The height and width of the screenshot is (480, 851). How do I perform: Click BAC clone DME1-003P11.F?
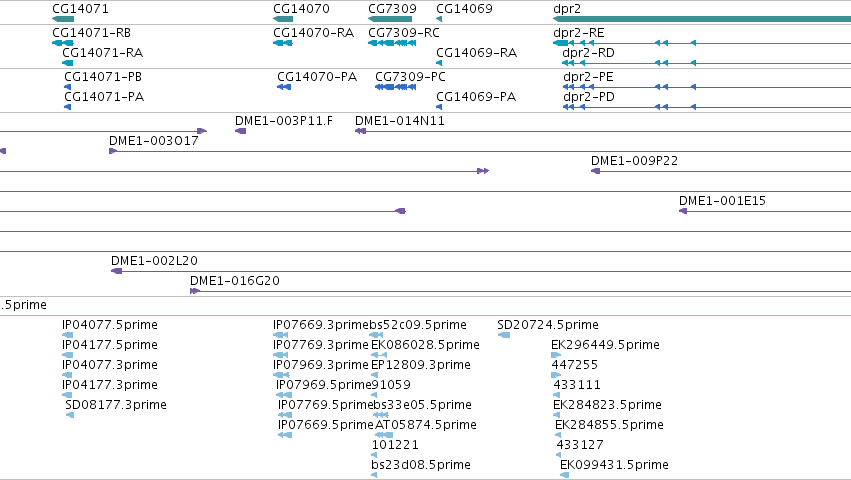[x=284, y=121]
